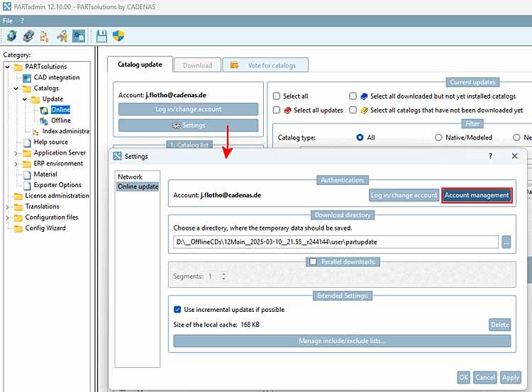Click Log in/change account in Settings dialog
The image size is (532, 392).
pyautogui.click(x=404, y=196)
